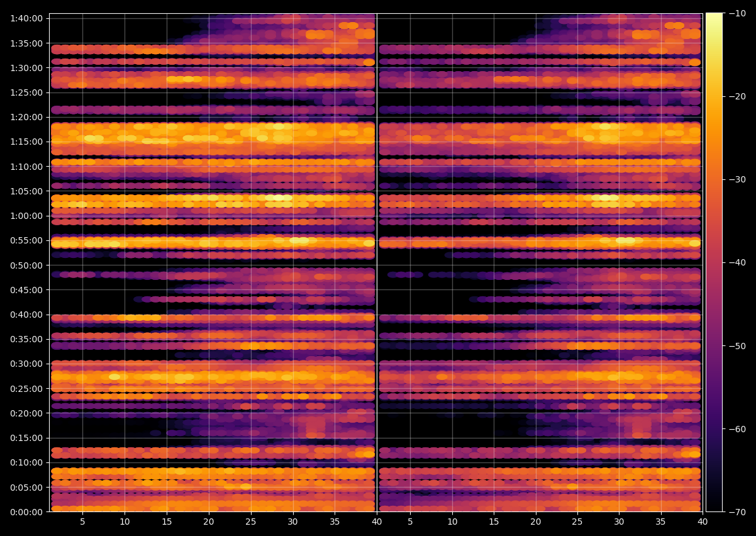This screenshot has width=756, height=536.
Task: Click the 1:05:00 time axis label
Action: click(26, 191)
